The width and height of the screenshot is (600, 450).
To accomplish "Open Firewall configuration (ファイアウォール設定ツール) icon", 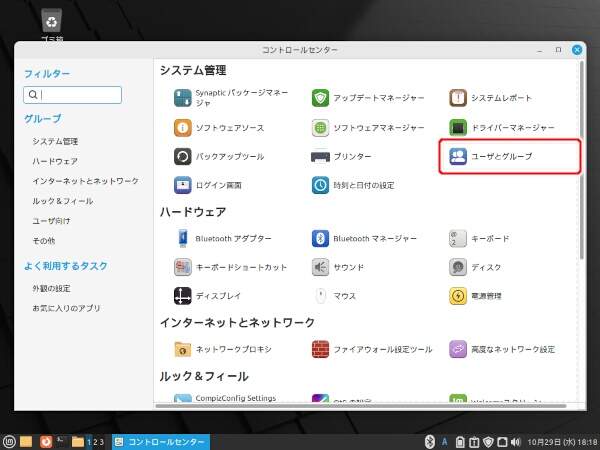I will (320, 349).
